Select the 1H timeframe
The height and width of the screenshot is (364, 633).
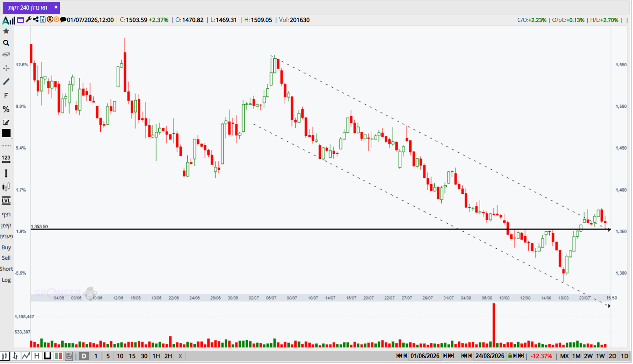[x=156, y=356]
